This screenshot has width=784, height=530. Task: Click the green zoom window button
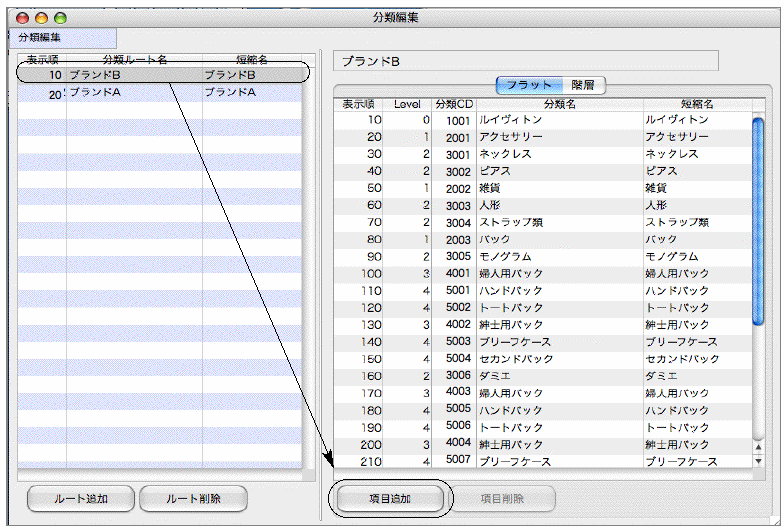(x=60, y=18)
